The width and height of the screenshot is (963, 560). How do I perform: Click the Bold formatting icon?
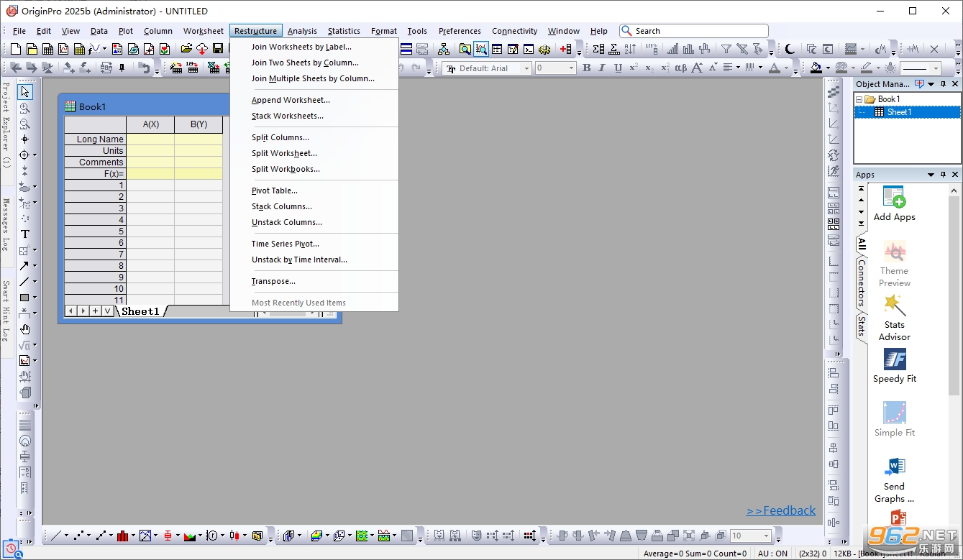pyautogui.click(x=586, y=68)
